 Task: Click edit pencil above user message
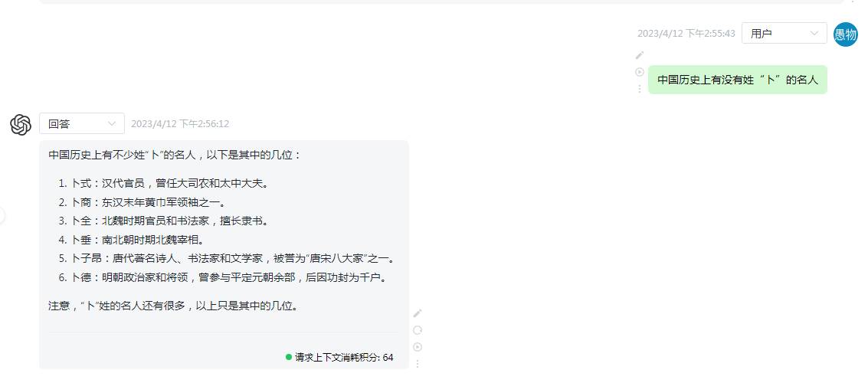pyautogui.click(x=640, y=55)
